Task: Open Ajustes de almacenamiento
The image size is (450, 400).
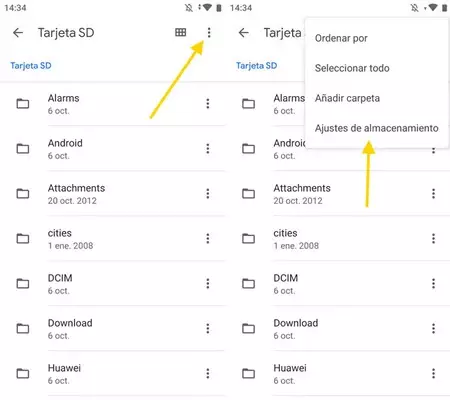Action: (377, 128)
